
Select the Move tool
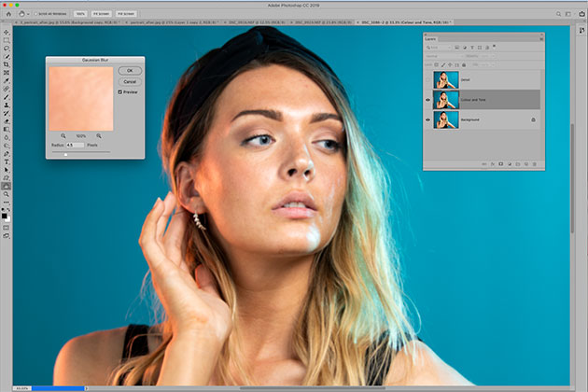coord(6,33)
